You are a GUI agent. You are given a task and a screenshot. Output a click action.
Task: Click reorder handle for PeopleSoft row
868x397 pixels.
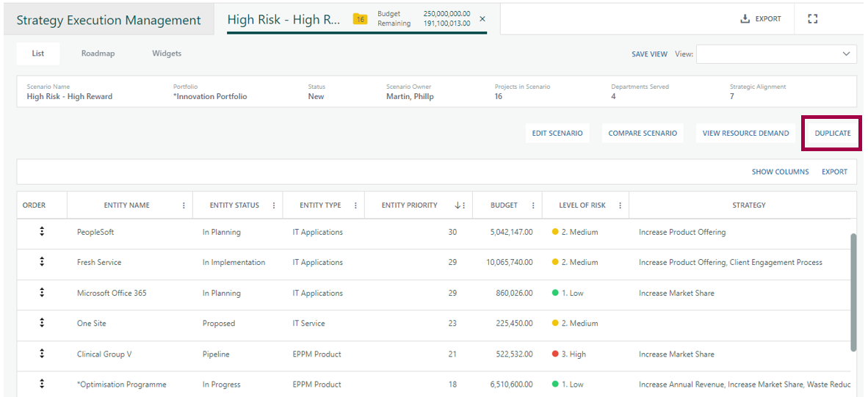tap(42, 232)
